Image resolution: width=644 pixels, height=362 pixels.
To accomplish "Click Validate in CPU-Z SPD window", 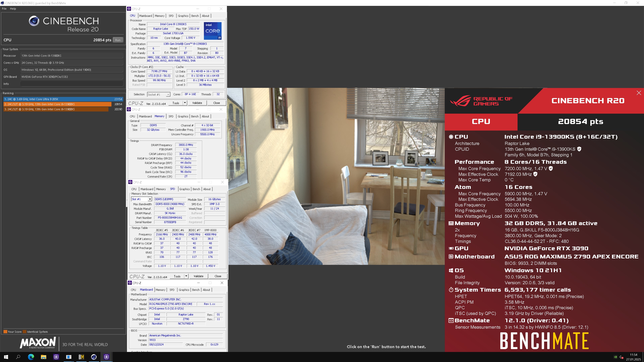I will 199,276.
